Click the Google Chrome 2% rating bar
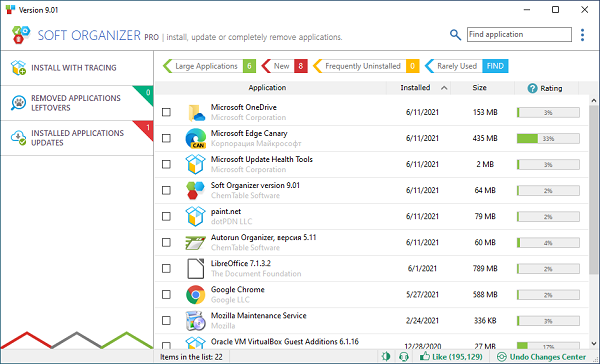 coord(548,295)
